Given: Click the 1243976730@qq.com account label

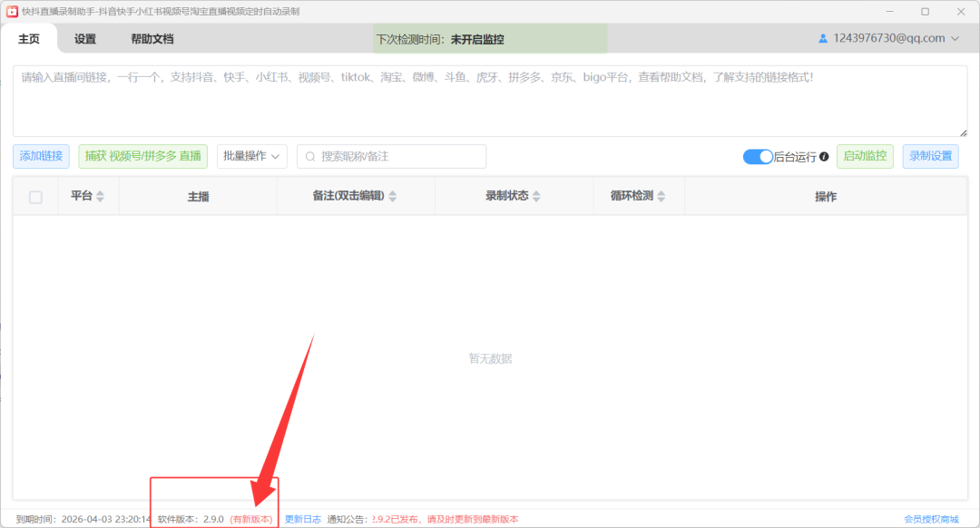Looking at the screenshot, I should [888, 39].
